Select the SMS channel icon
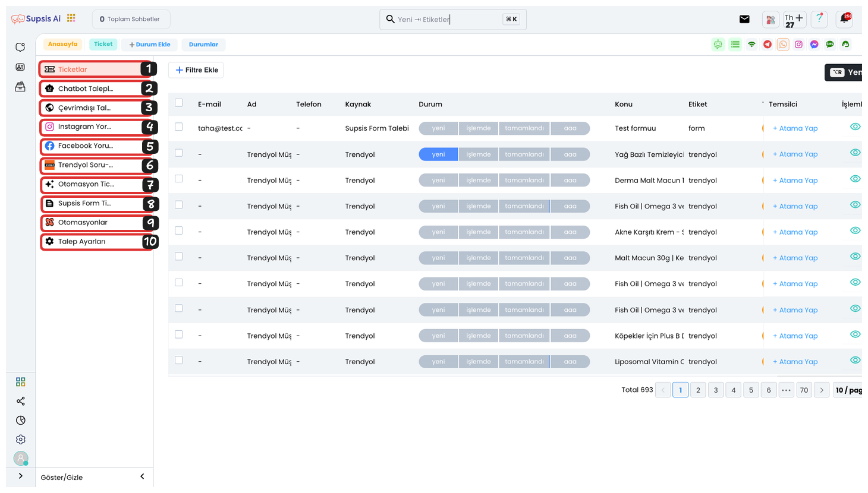The height and width of the screenshot is (493, 868). coord(829,45)
